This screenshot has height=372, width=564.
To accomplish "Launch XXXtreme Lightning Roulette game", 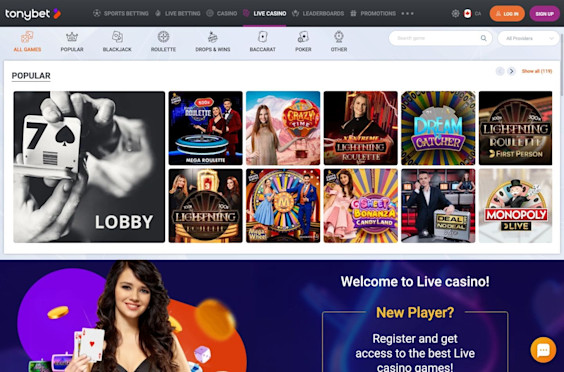I will click(x=361, y=128).
